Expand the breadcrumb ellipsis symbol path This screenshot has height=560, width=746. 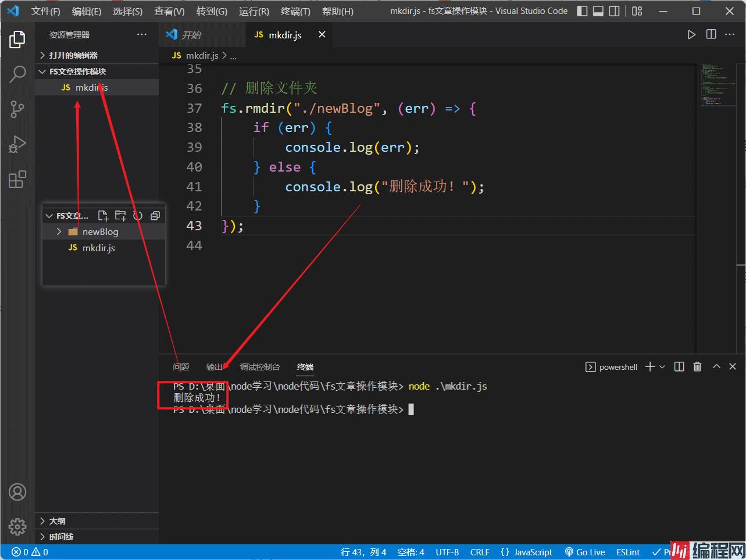click(233, 56)
